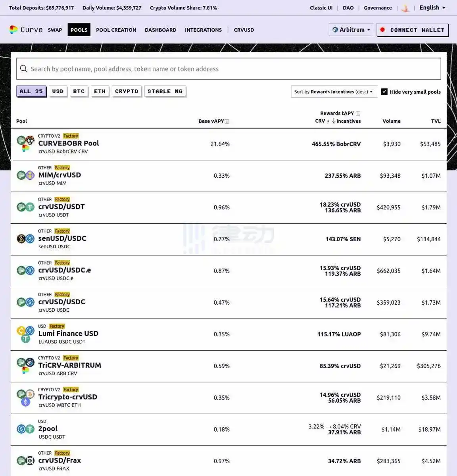
Task: Open CRVUSD nav item
Action: (x=244, y=30)
